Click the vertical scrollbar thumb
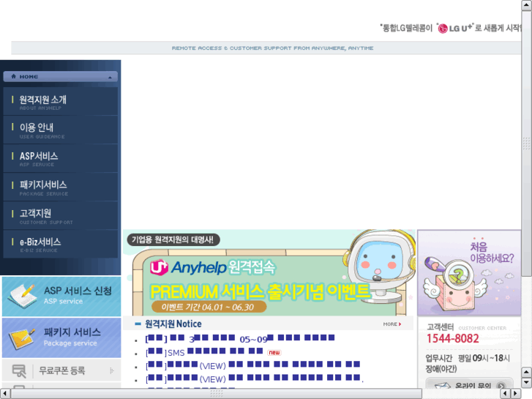The height and width of the screenshot is (399, 532). click(526, 143)
